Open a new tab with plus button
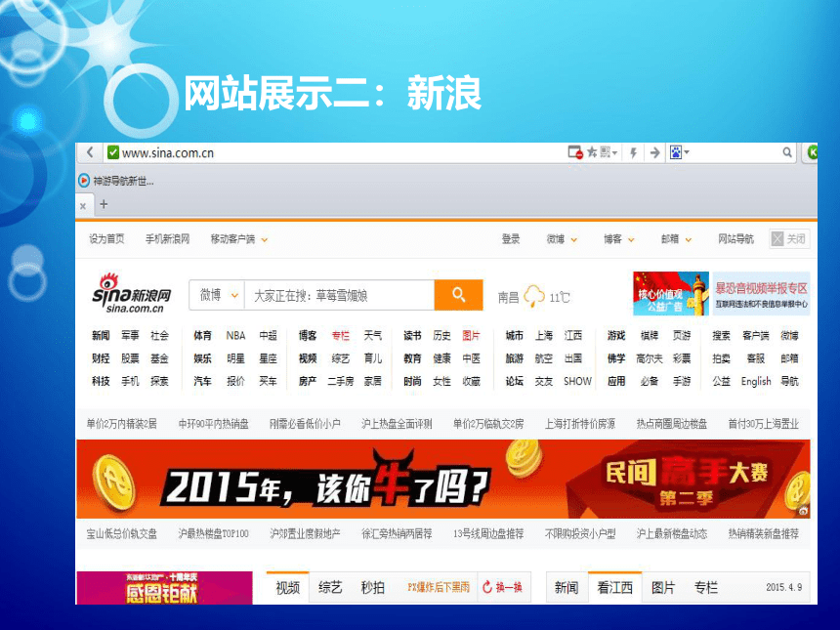This screenshot has width=840, height=630. tap(104, 204)
